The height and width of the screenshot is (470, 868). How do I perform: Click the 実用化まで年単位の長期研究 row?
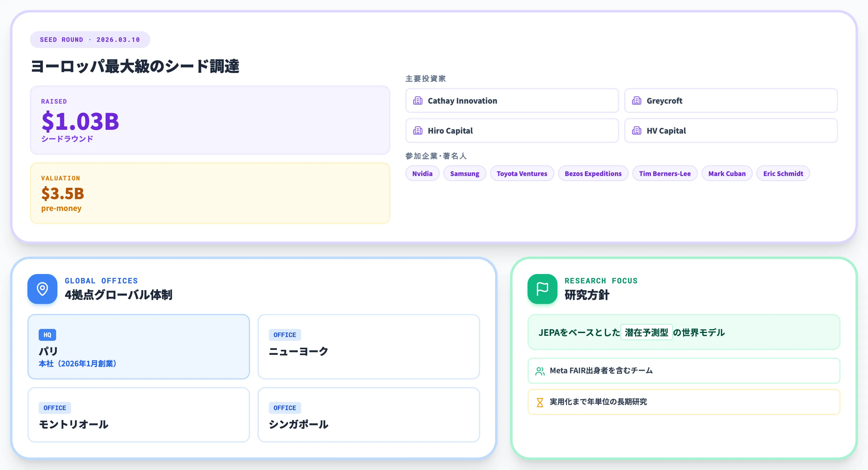point(684,402)
